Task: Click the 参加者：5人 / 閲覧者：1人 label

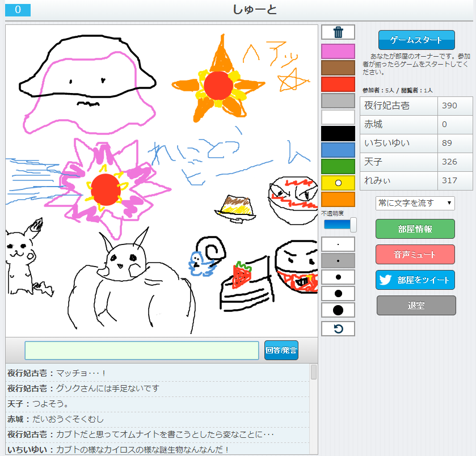Action: (397, 90)
